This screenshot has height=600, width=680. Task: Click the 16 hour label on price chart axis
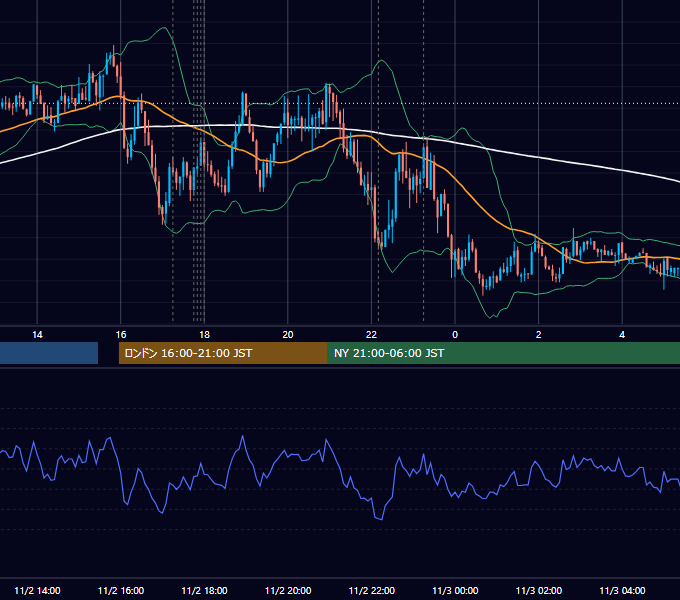[121, 335]
